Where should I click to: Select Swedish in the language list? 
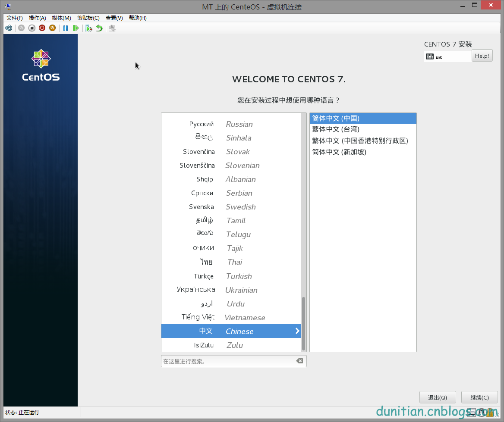tap(231, 207)
